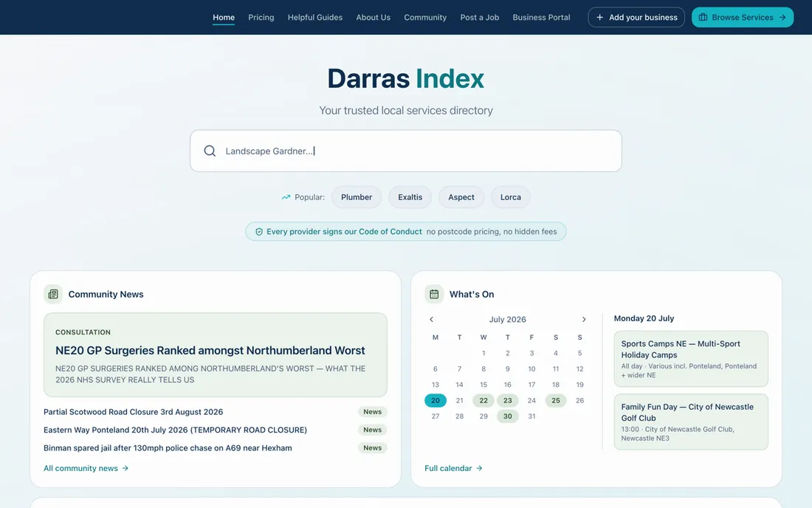Screen dimensions: 812x508
Task: Open Helpful Guides in navigation
Action: (315, 17)
